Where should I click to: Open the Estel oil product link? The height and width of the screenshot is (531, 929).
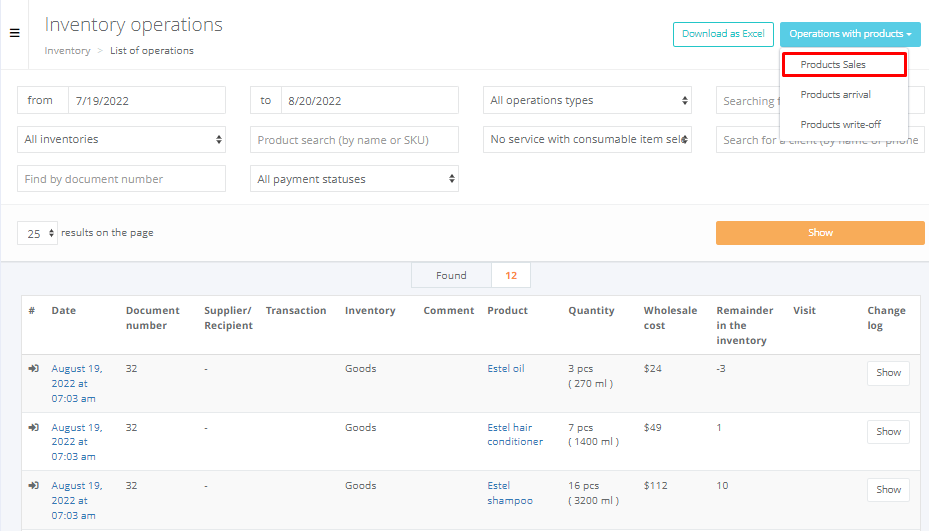point(505,369)
